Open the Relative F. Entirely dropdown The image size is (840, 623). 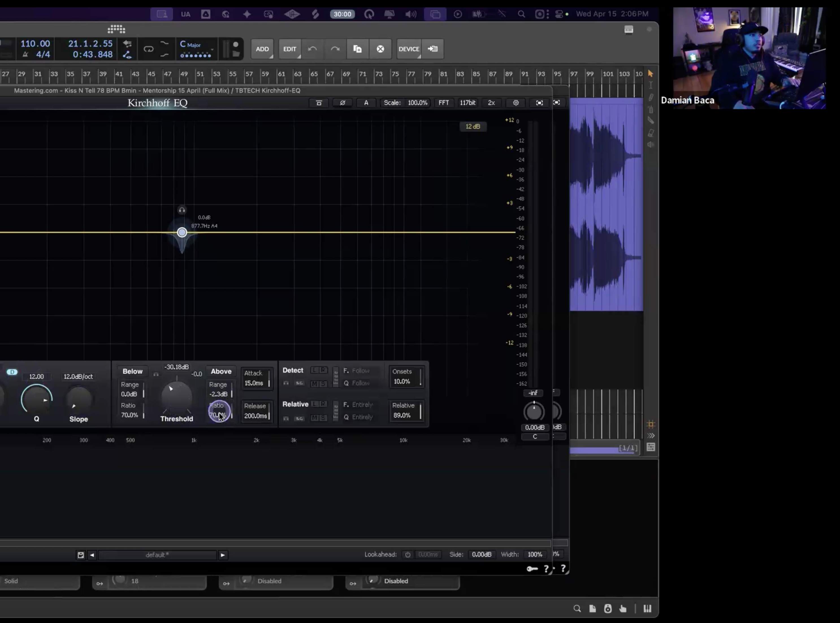[358, 405]
